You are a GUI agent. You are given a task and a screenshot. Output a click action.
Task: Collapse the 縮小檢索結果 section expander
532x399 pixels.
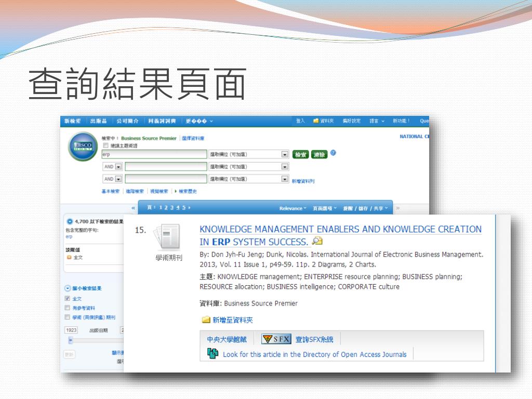click(68, 288)
